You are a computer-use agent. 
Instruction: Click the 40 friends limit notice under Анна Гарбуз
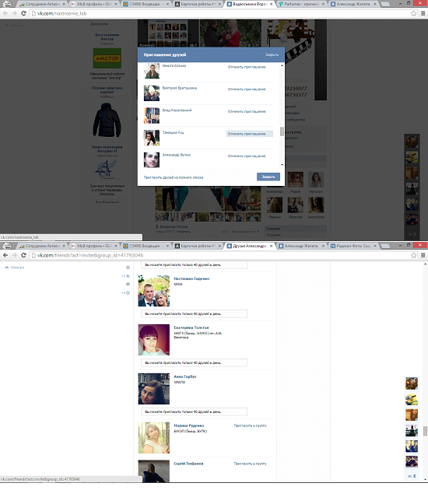pos(195,411)
